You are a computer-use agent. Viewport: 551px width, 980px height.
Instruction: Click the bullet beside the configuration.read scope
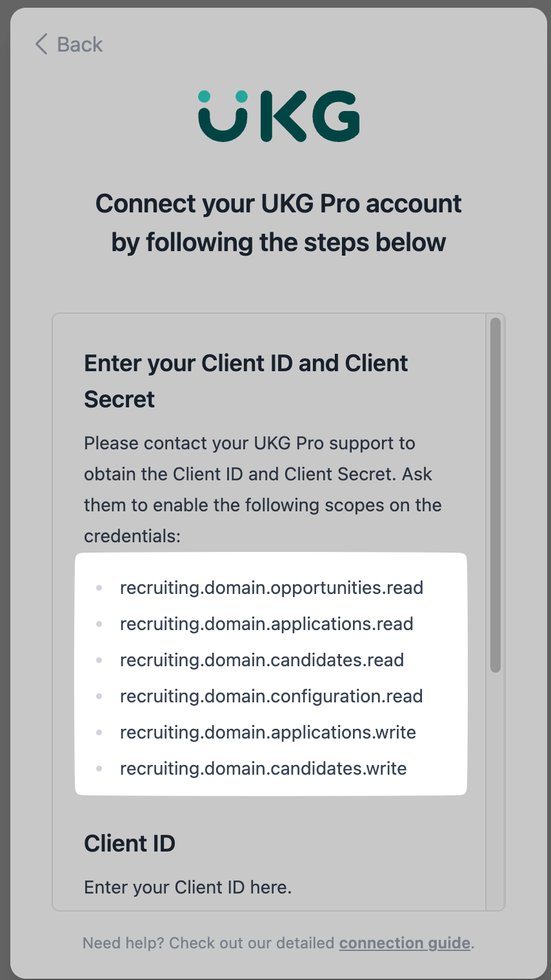(x=99, y=697)
